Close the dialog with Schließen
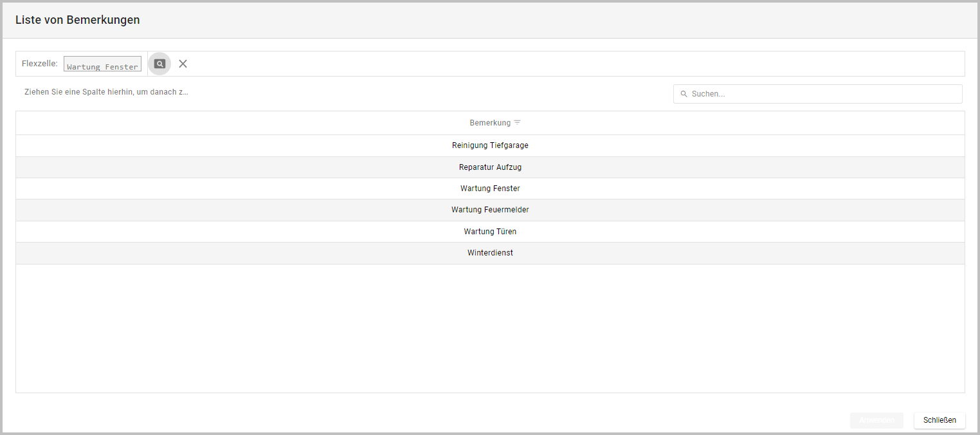980x435 pixels. tap(939, 420)
